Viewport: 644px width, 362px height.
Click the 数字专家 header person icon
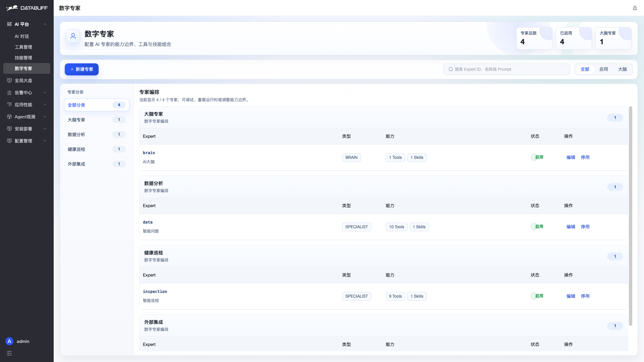[x=73, y=36]
